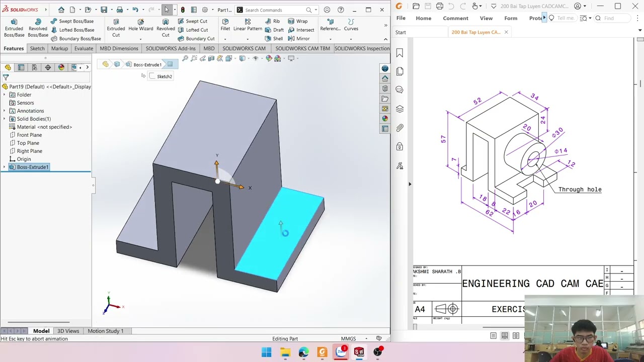Click the Wrap feature
Image resolution: width=644 pixels, height=362 pixels.
click(298, 21)
